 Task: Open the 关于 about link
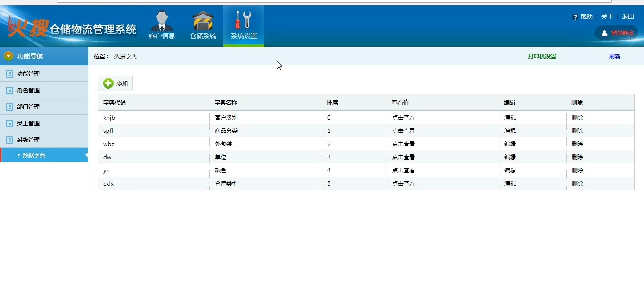point(607,17)
